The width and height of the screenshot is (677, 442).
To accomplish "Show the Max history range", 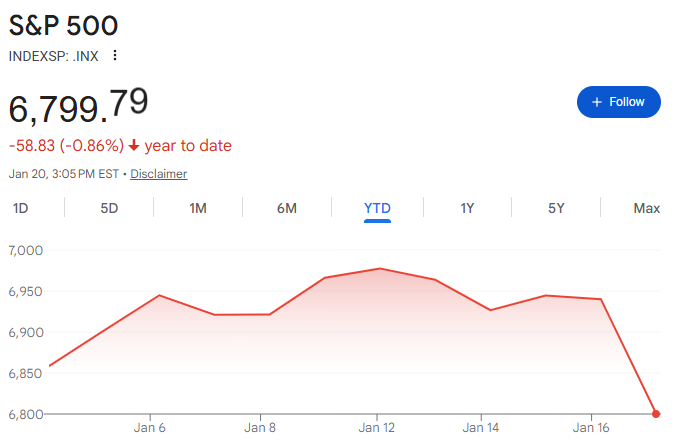I will 646,208.
